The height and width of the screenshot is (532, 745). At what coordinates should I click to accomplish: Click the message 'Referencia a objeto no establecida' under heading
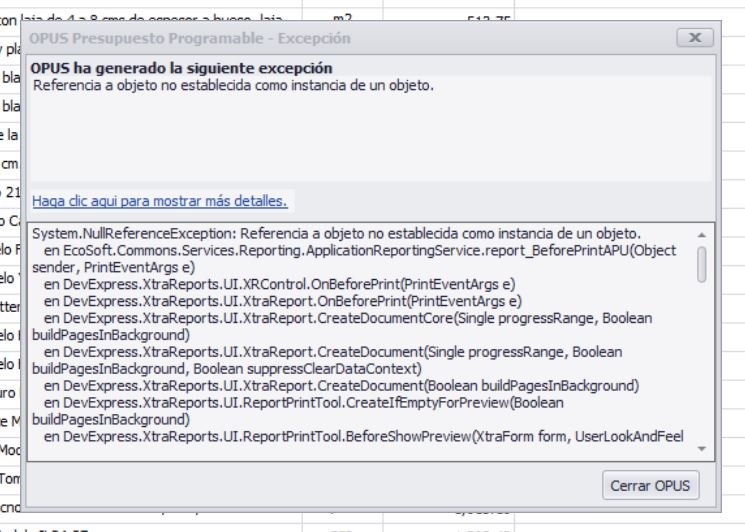[x=233, y=85]
